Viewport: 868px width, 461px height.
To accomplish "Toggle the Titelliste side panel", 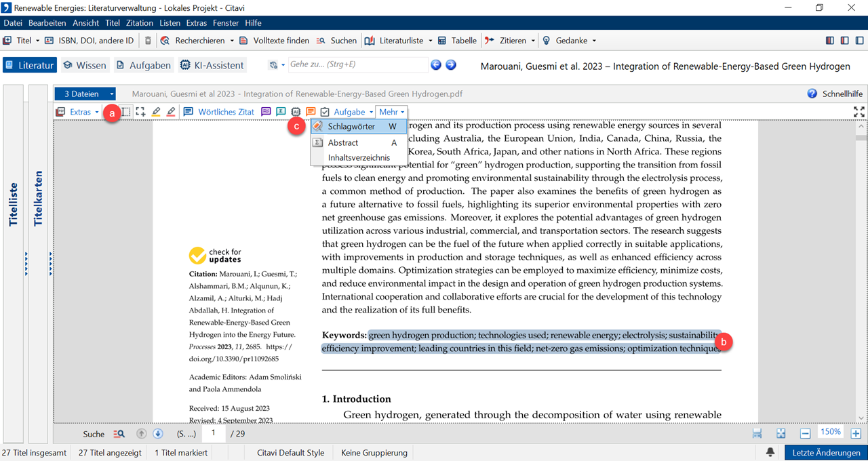I will pos(14,203).
